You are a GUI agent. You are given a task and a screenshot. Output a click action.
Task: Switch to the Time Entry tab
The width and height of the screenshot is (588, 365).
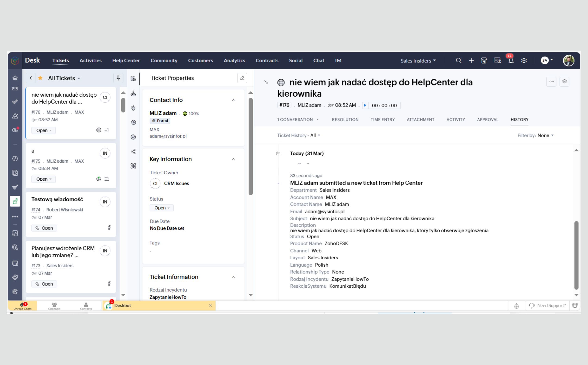[383, 120]
